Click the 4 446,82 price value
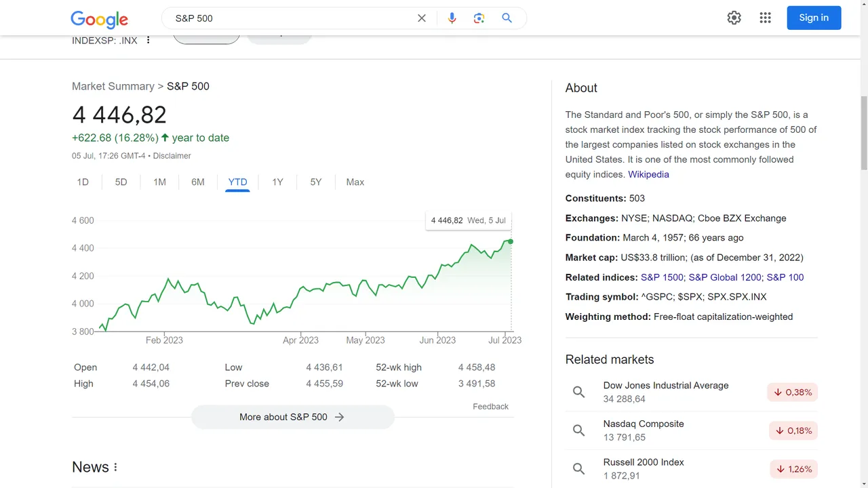Image resolution: width=868 pixels, height=488 pixels. point(119,115)
